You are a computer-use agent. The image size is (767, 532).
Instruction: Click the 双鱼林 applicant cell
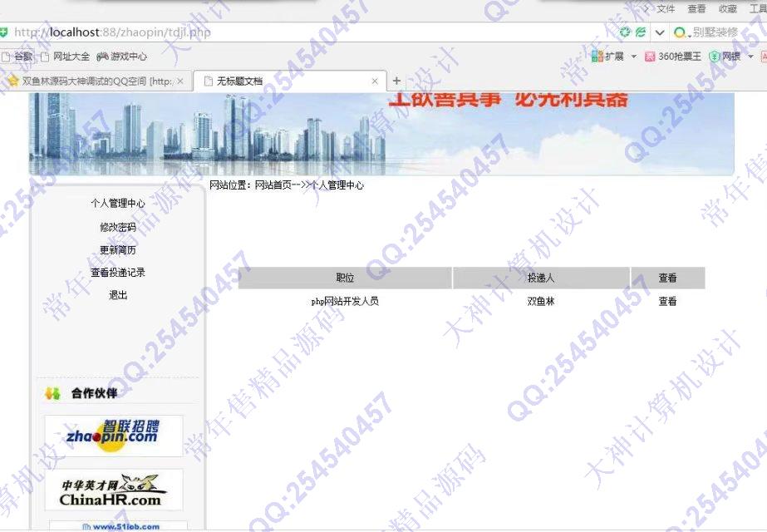coord(541,302)
